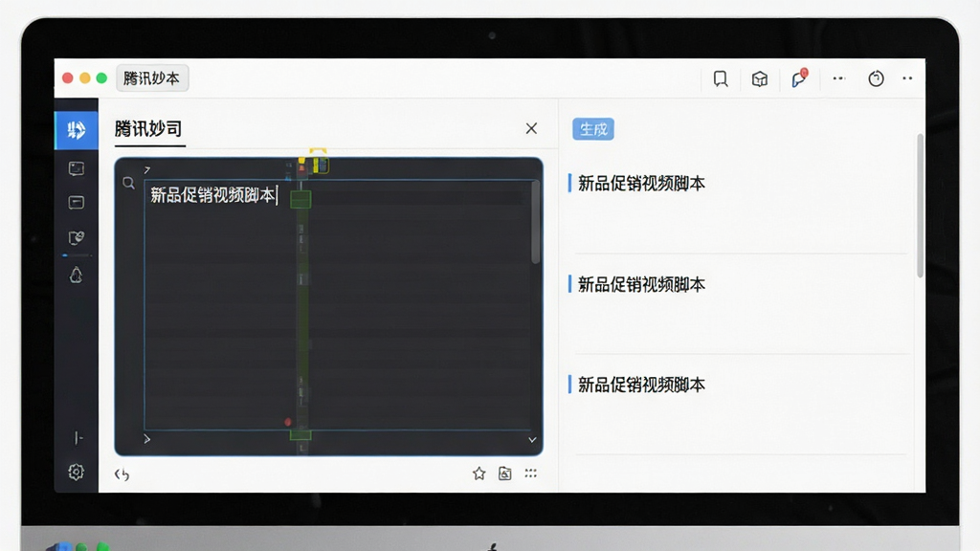Screen dimensions: 980x551
Task: Open the image panel icon in the left sidebar
Action: [x=77, y=168]
